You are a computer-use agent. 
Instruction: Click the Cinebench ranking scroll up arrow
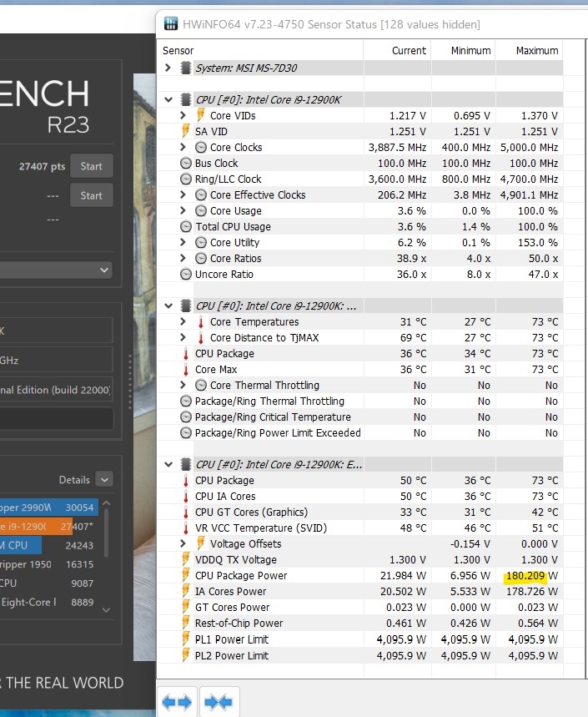pos(107,503)
